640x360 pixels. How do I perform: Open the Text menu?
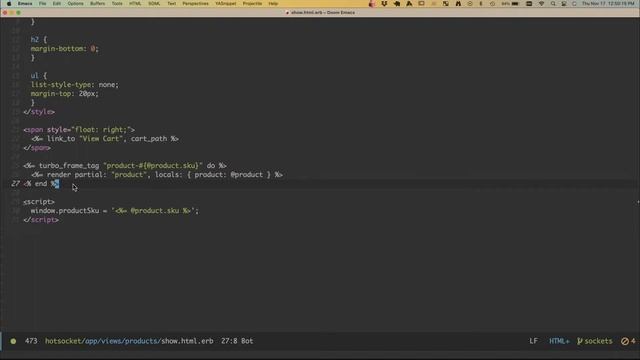click(172, 4)
